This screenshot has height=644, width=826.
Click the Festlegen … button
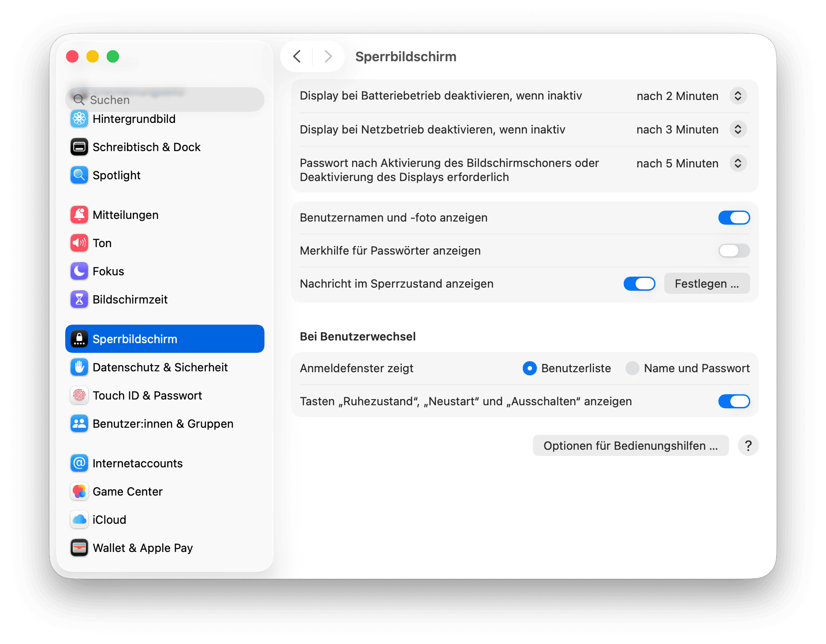tap(707, 284)
